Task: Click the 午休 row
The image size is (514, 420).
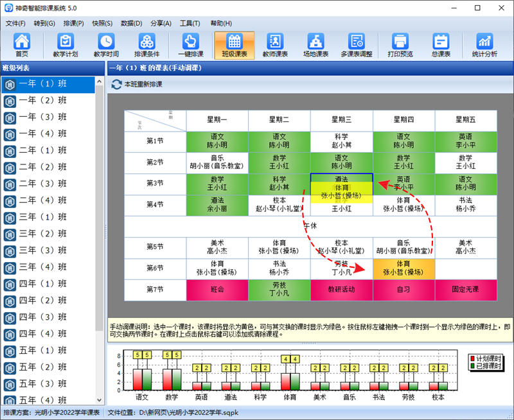Action: pyautogui.click(x=310, y=227)
